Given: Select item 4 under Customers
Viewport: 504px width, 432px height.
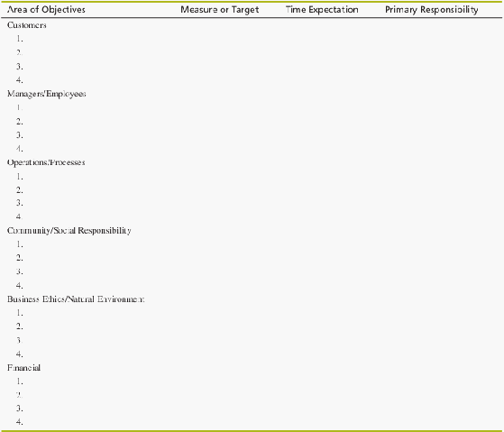Looking at the screenshot, I should [20, 79].
